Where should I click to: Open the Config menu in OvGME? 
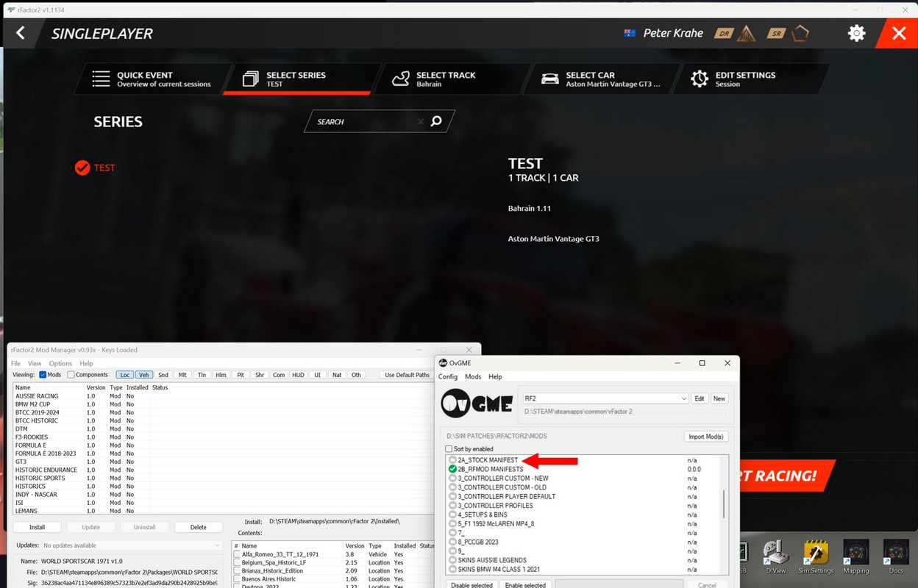pos(448,376)
